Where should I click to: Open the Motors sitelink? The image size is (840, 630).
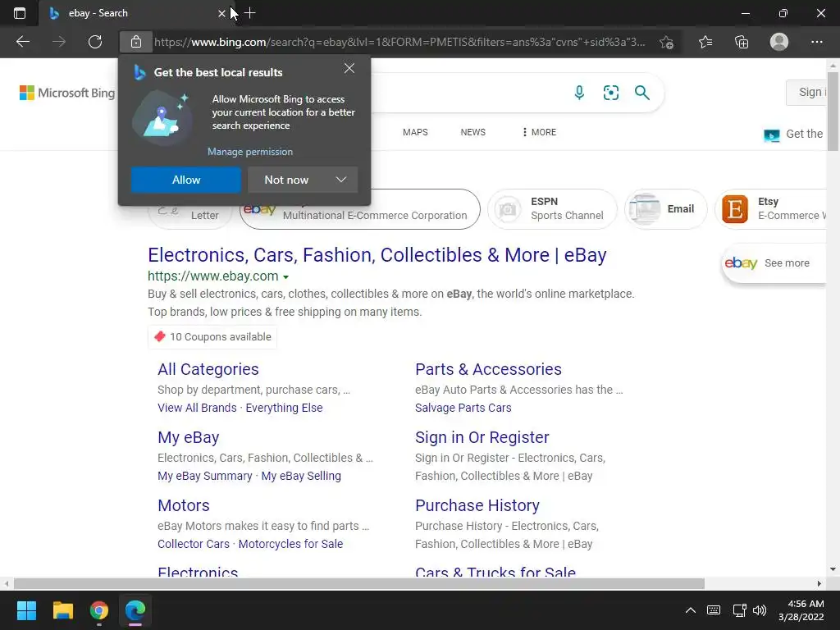click(183, 505)
